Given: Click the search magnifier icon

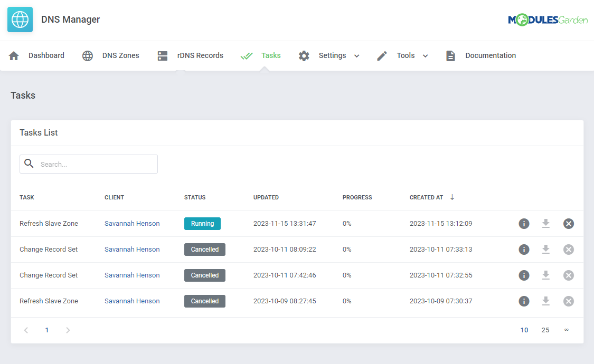Looking at the screenshot, I should click(29, 164).
